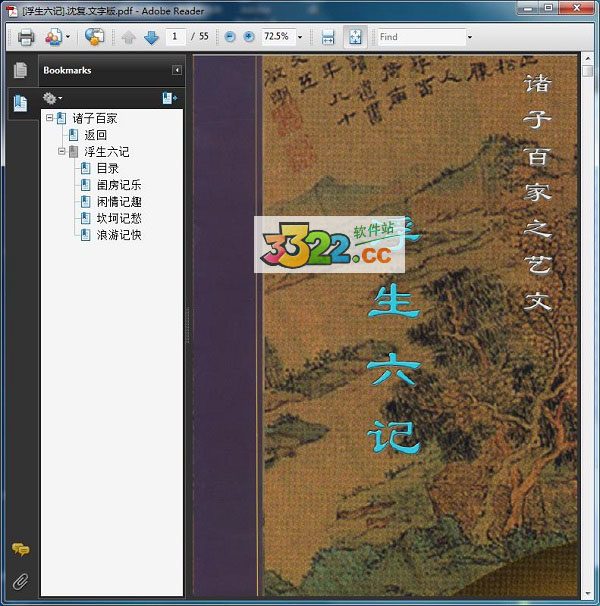Toggle the fit one full page icon
Screen dimensions: 600x606
point(355,37)
